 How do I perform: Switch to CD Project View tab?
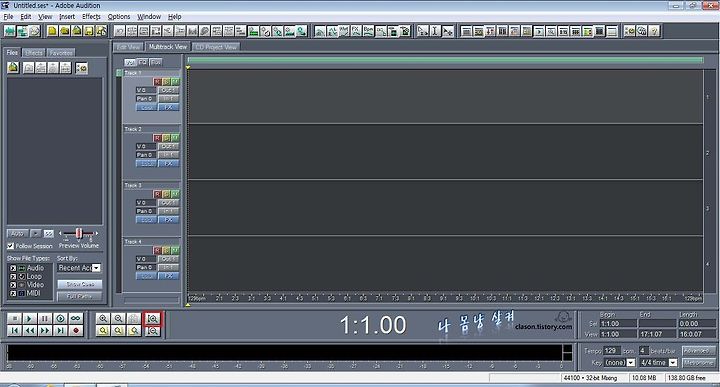click(x=216, y=47)
